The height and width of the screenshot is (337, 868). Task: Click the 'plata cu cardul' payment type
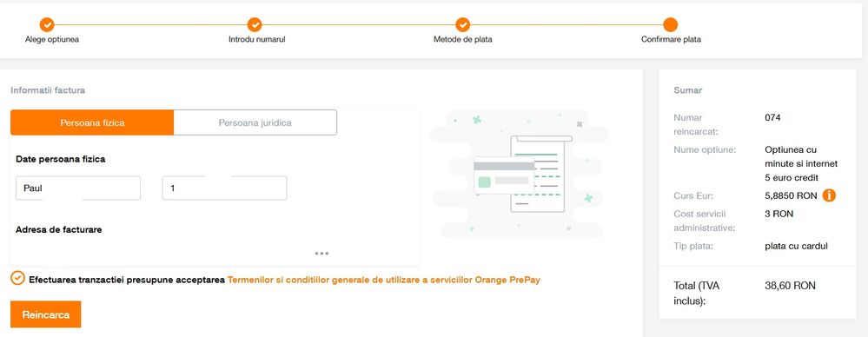click(x=796, y=247)
